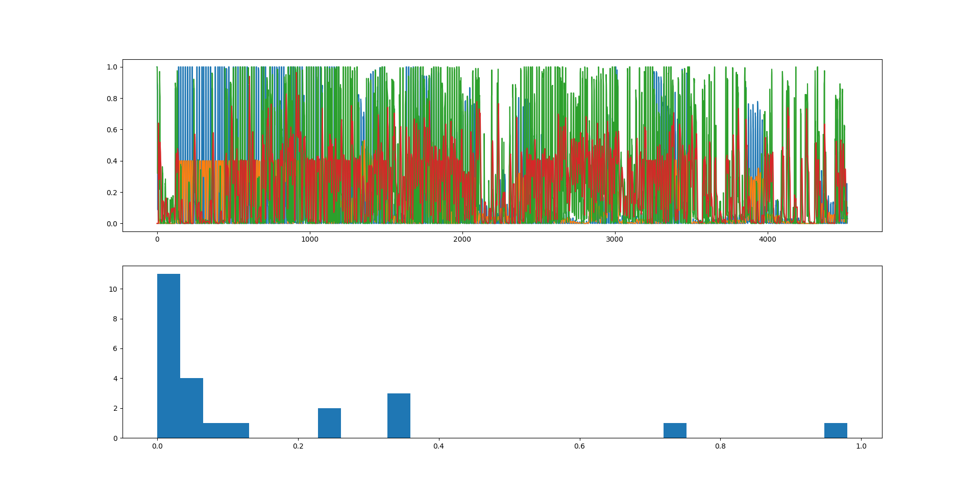
Task: Click the 3000 tick label on top x-axis
Action: point(615,240)
